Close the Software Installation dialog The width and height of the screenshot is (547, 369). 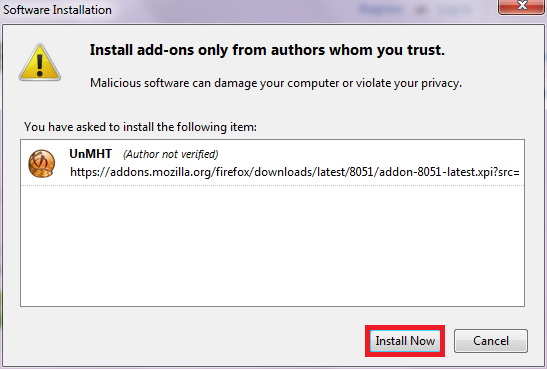[522, 6]
